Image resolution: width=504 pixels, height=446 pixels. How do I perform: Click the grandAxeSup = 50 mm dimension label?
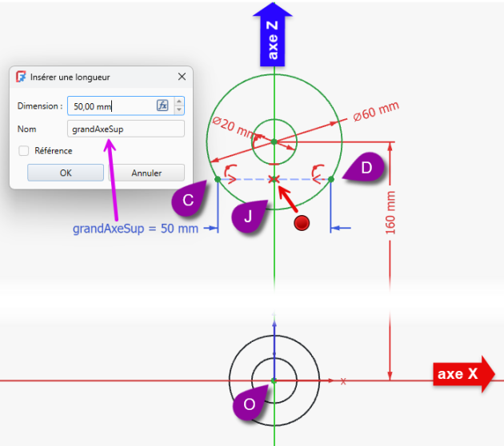135,229
